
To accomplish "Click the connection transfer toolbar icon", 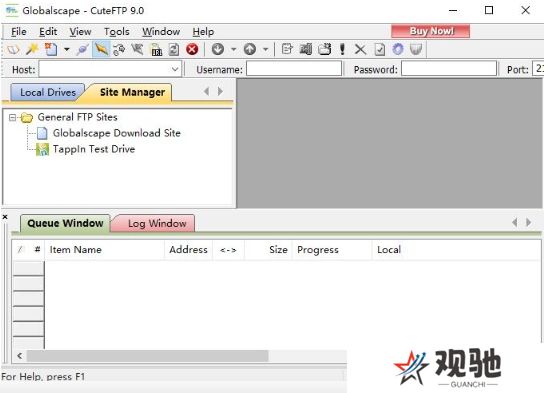I will 119,50.
